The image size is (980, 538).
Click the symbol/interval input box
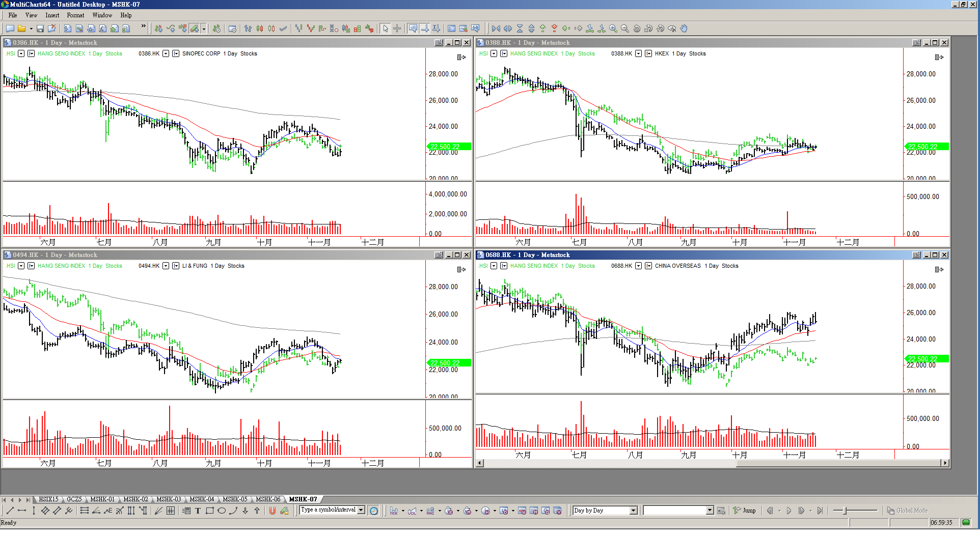(x=329, y=510)
